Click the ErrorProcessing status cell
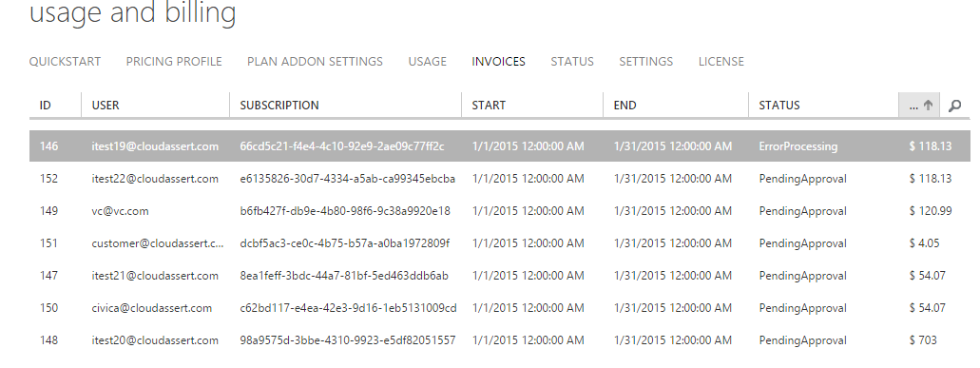980x368 pixels. click(798, 146)
